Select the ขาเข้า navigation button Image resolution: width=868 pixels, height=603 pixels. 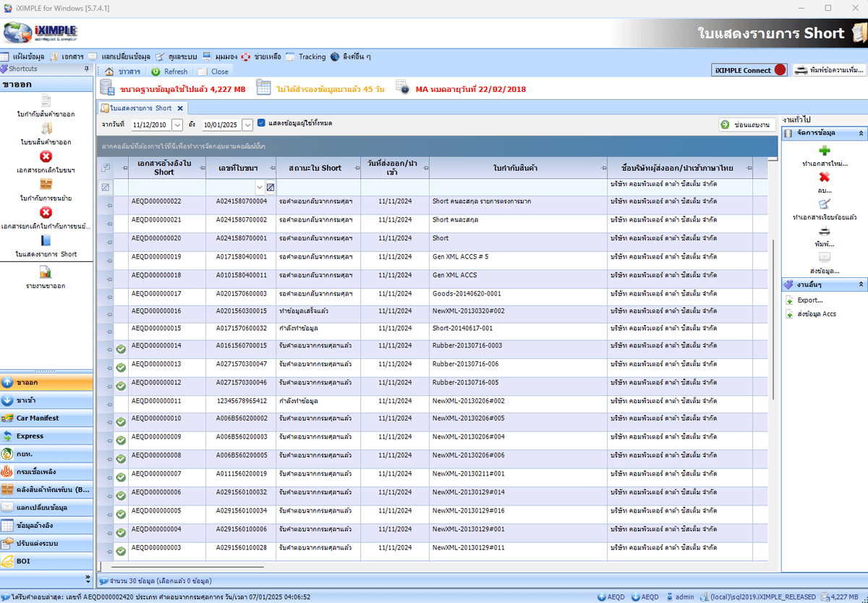[x=47, y=400]
